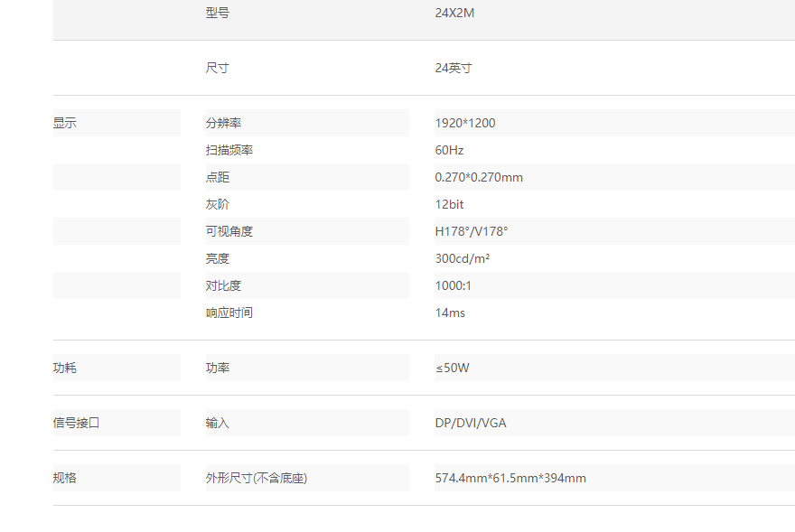Click the '对比度' label
The image size is (795, 532).
tap(224, 285)
